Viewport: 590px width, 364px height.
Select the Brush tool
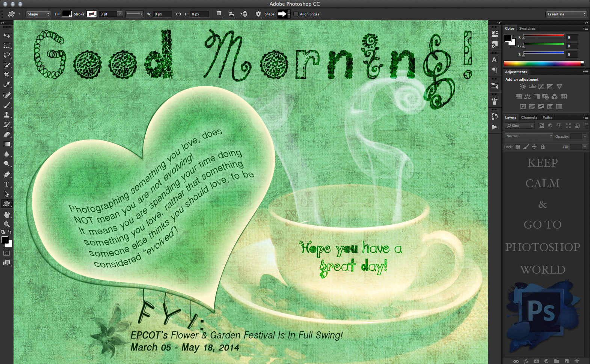point(7,105)
